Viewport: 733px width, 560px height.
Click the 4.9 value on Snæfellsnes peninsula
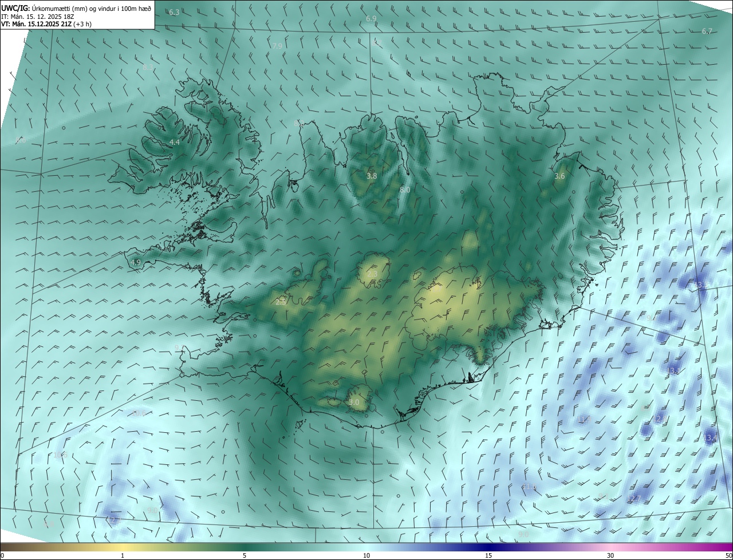(x=136, y=262)
